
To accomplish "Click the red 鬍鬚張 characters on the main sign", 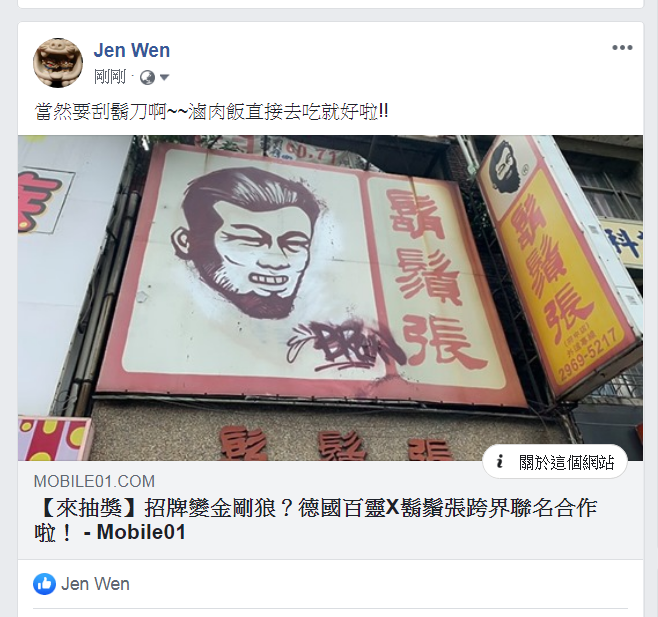I will pos(432,277).
